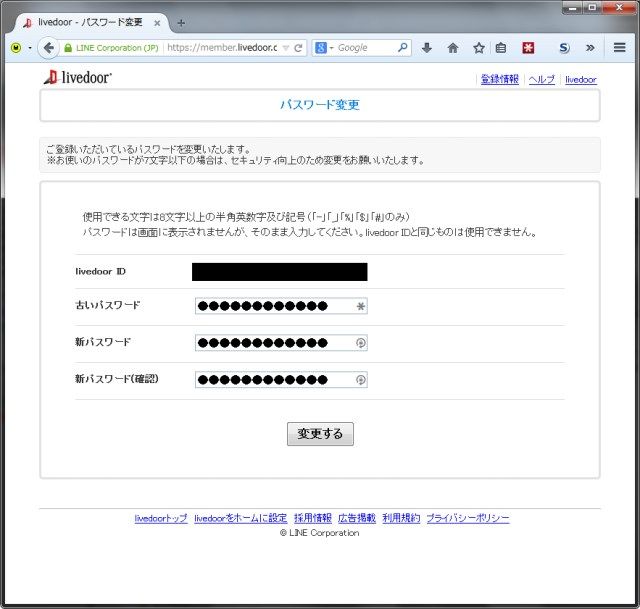Viewport: 640px width, 609px height.
Task: Focus the 新パスワード field
Action: (281, 342)
